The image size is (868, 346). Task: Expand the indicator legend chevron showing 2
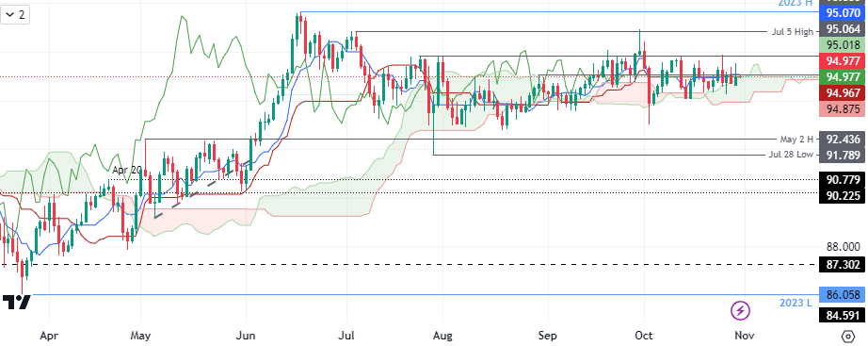15,15
